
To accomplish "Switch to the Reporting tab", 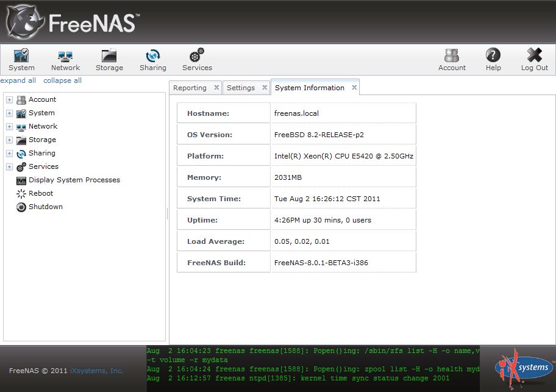I will [x=190, y=88].
